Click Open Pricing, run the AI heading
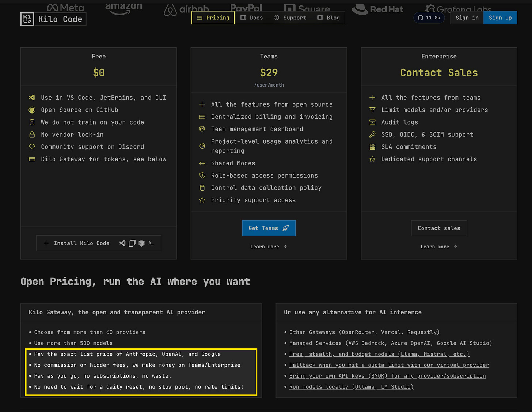Screen dimensions: 532x412 [135, 282]
